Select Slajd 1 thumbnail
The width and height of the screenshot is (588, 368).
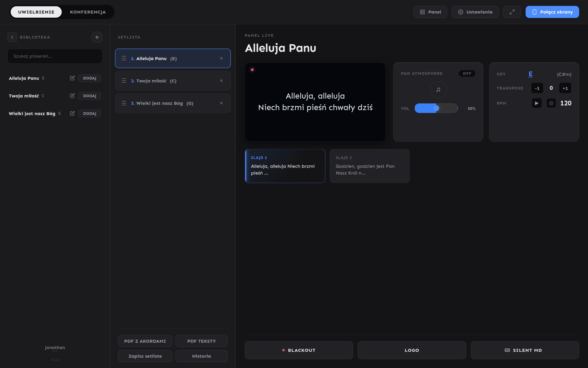point(285,166)
